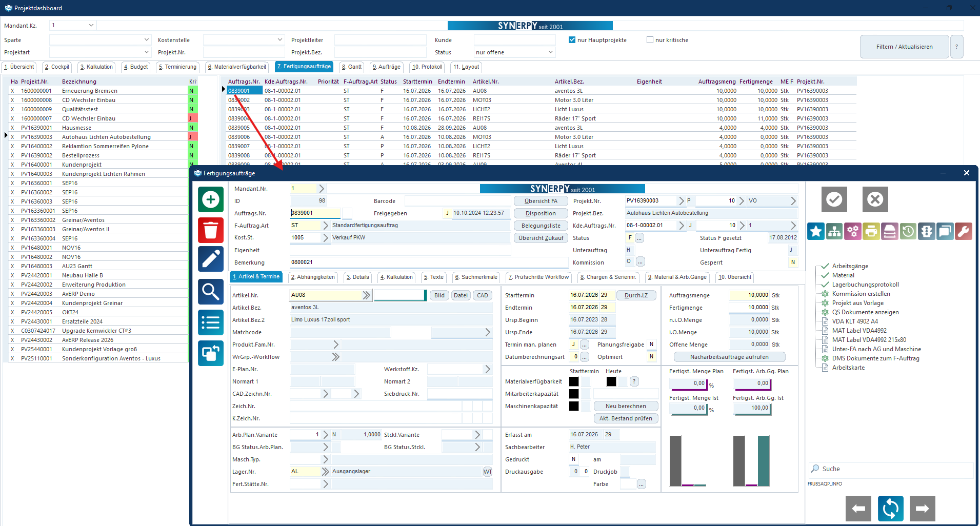Click the blue star favorites icon
Screen dimensions: 980x526
pyautogui.click(x=816, y=232)
